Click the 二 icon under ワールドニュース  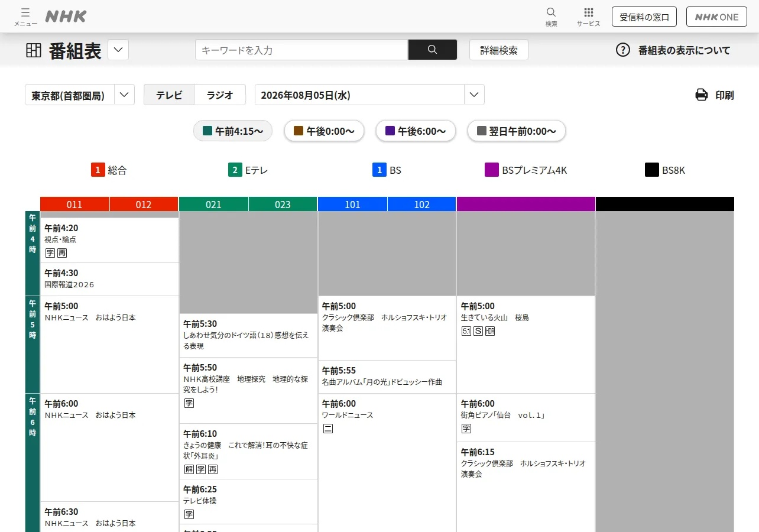point(328,429)
